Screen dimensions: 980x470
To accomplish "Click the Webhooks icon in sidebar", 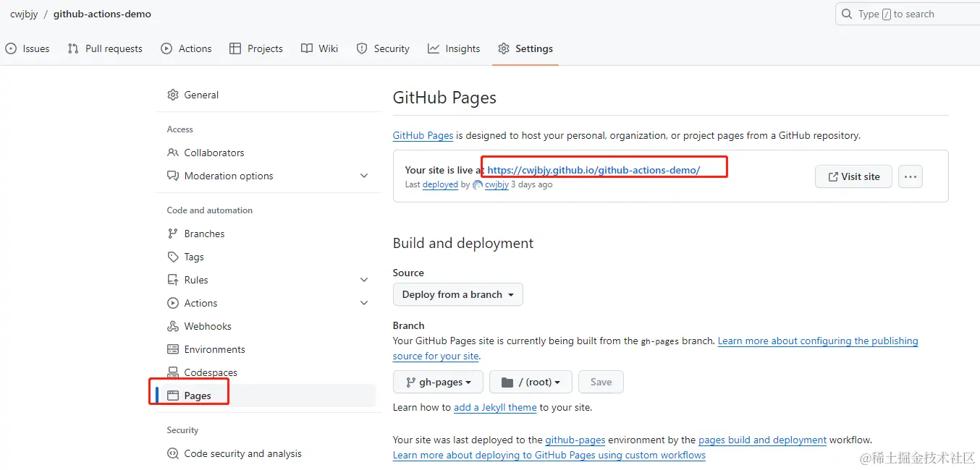I will coord(173,326).
